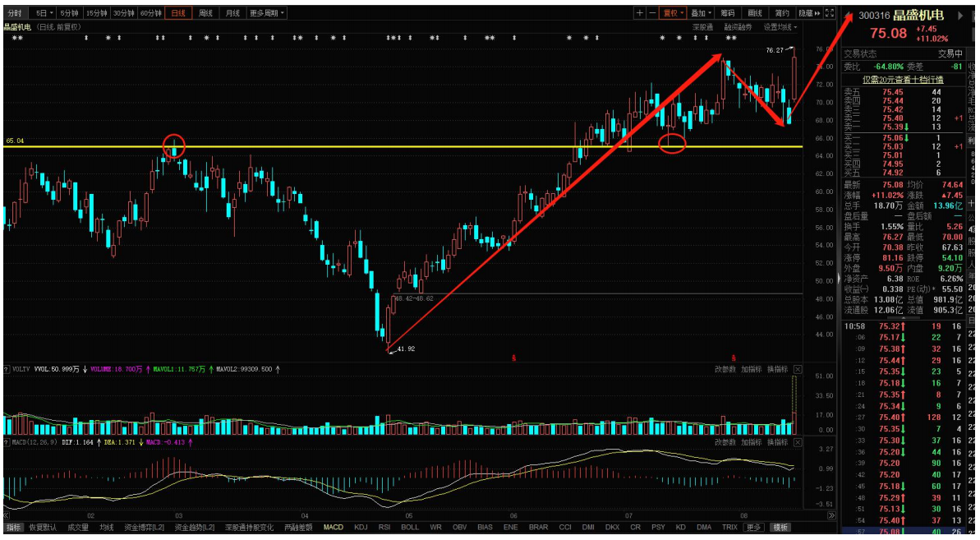This screenshot has width=980, height=540.
Task: Select WR indicator tab
Action: [435, 528]
